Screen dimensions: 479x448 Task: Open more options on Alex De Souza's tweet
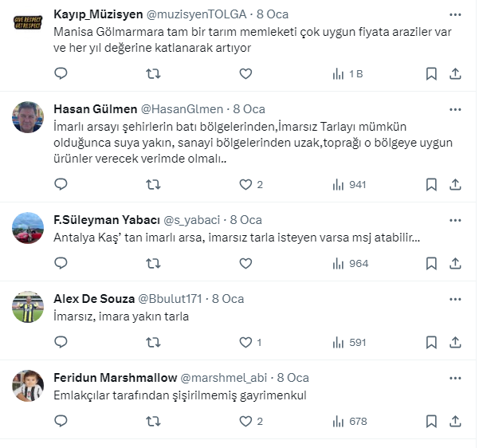pyautogui.click(x=454, y=299)
